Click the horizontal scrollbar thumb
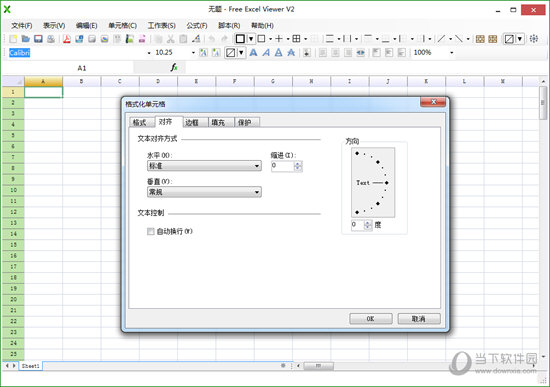 [x=318, y=366]
